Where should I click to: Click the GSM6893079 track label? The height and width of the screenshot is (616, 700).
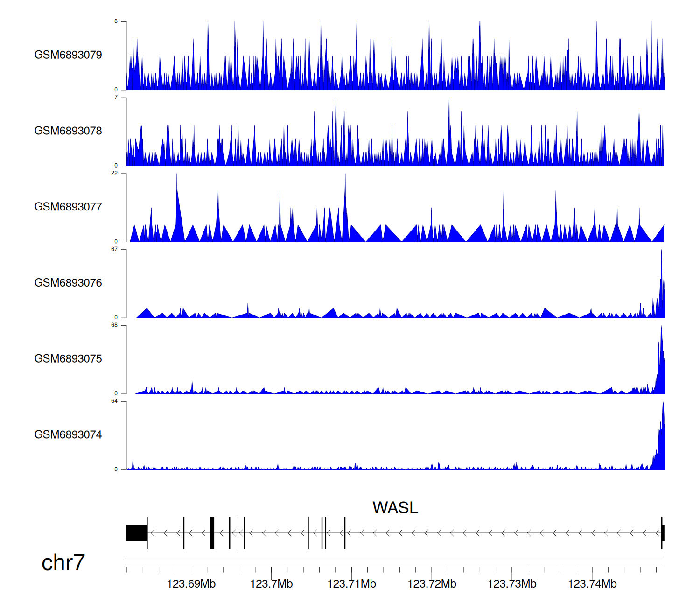pos(68,55)
